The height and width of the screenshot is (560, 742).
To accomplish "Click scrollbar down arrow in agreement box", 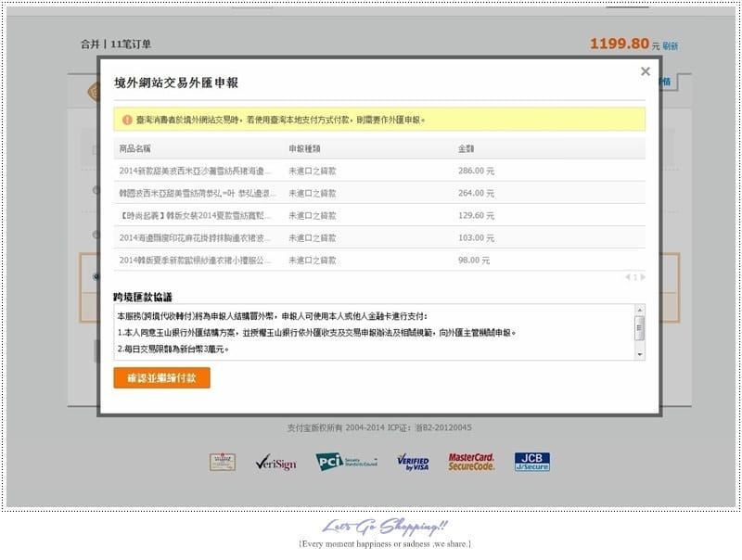I will point(640,354).
